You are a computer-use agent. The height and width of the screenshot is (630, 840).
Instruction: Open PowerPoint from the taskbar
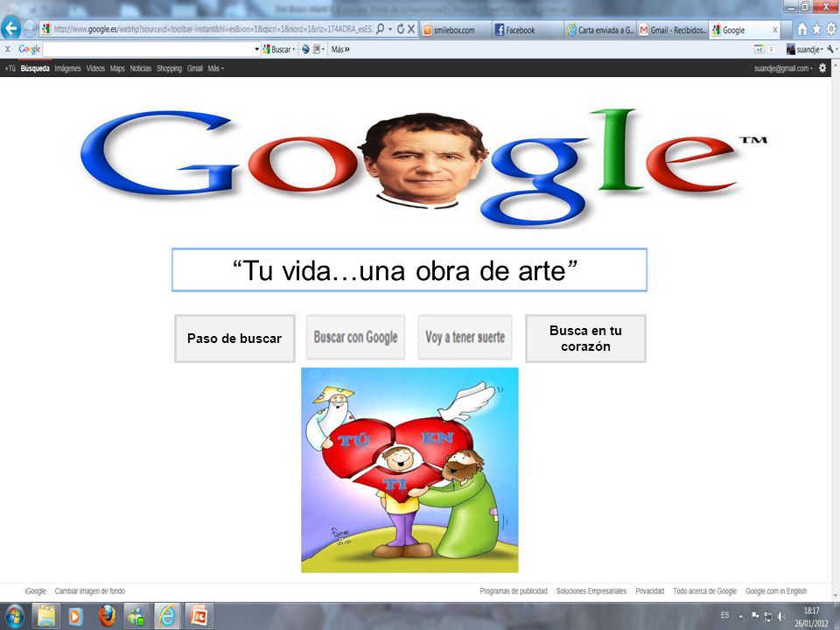(x=199, y=616)
